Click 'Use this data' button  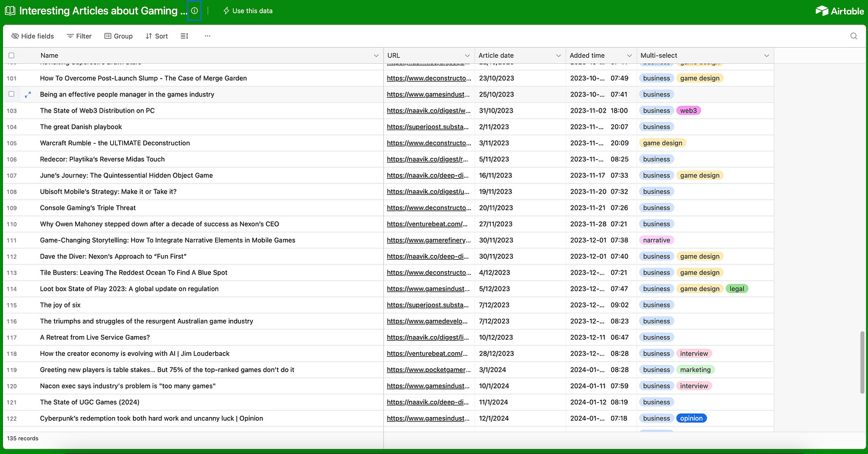point(248,11)
